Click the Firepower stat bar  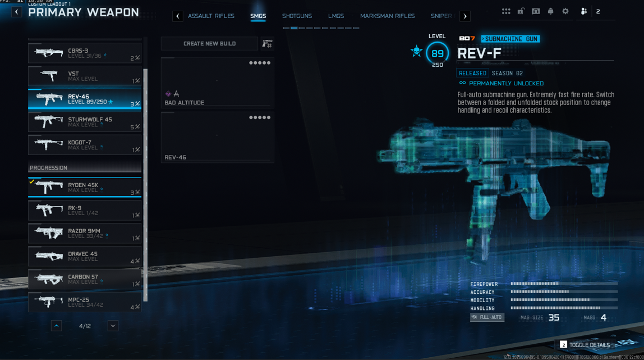[564, 284]
